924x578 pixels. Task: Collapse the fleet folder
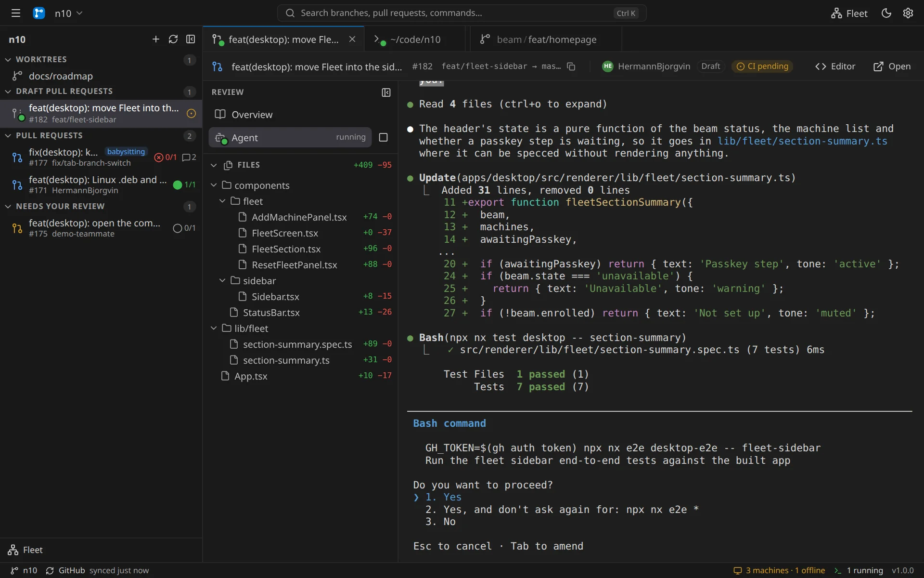tap(222, 201)
